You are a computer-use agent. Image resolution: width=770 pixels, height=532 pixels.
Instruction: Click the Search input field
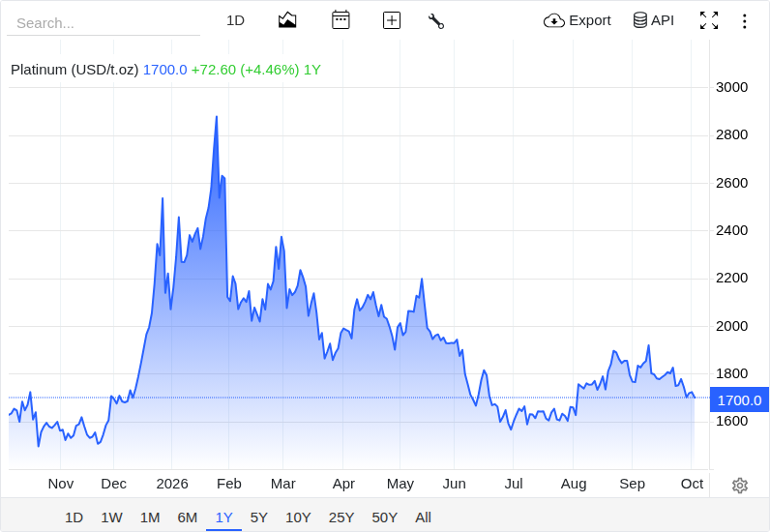click(104, 23)
